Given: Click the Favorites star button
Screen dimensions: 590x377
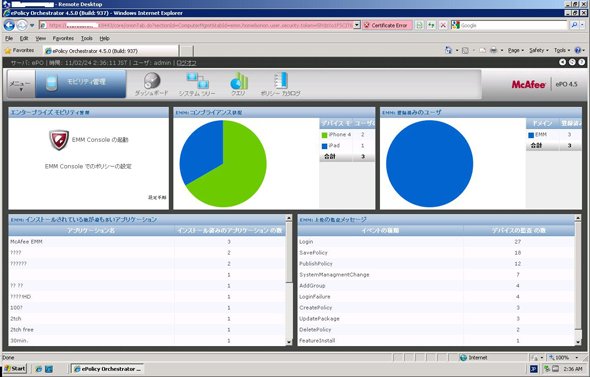Looking at the screenshot, I should pyautogui.click(x=19, y=50).
